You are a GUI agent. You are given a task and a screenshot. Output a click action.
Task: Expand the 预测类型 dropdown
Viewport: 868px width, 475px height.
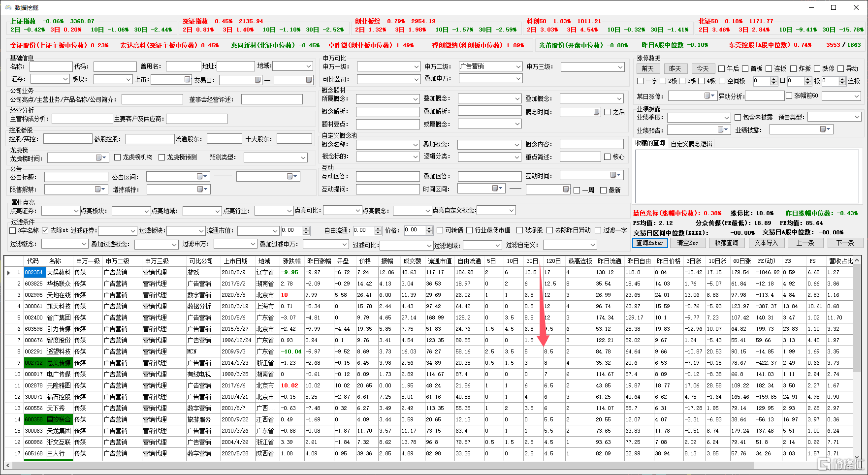click(303, 158)
